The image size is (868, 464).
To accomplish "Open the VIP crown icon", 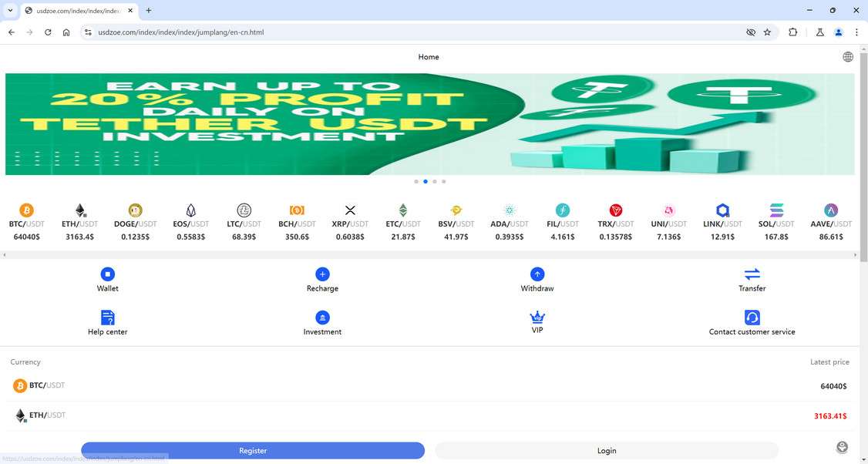I will pyautogui.click(x=537, y=316).
